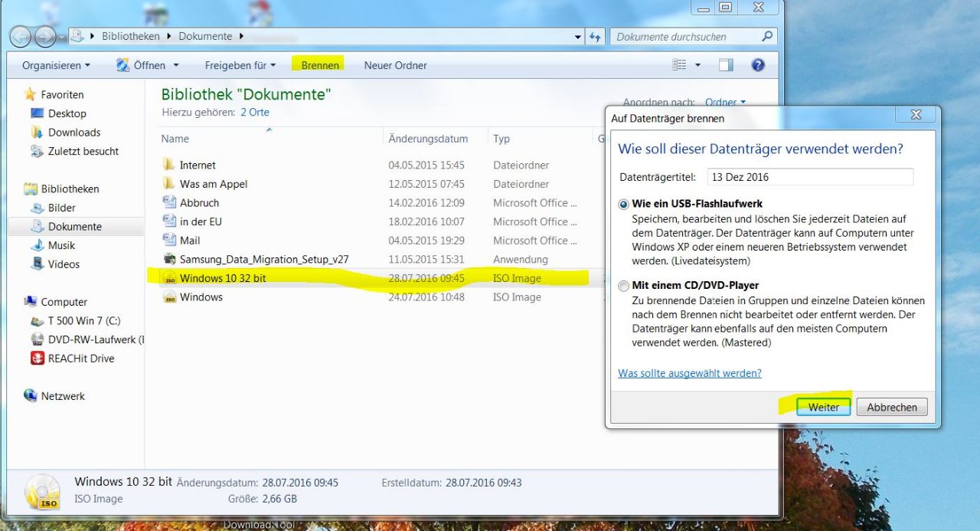Click the refresh button beside address bar

coord(596,36)
